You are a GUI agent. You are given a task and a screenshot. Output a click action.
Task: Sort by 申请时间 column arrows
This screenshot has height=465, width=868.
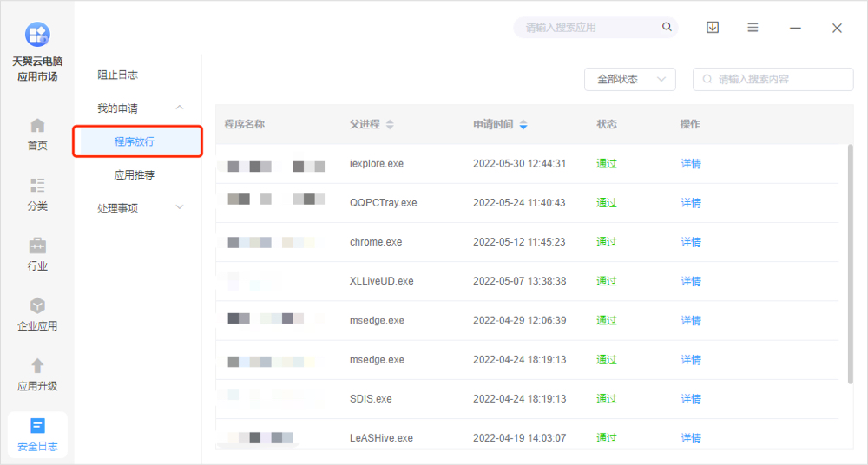tap(523, 124)
